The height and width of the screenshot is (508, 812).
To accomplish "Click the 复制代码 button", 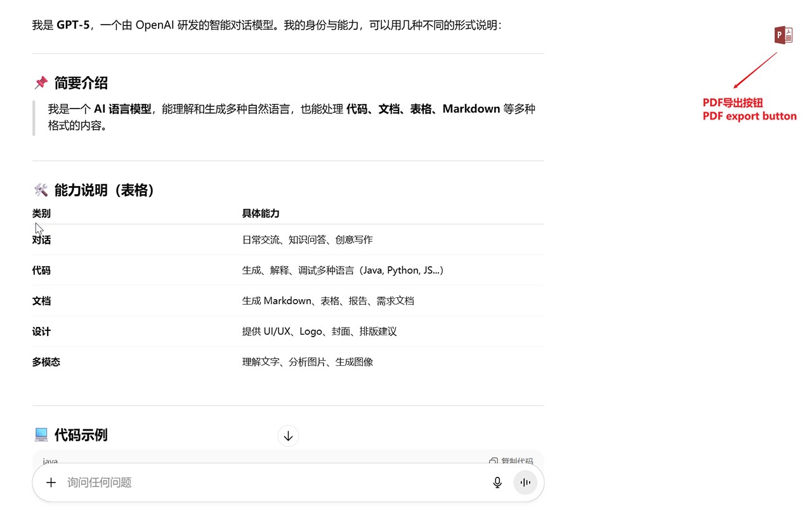I will (x=511, y=462).
